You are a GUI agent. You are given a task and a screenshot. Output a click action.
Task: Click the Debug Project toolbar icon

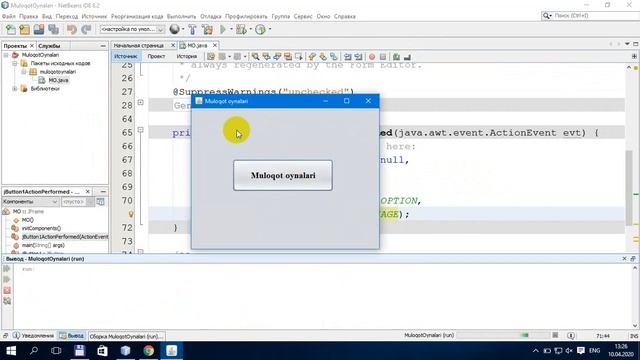click(241, 29)
